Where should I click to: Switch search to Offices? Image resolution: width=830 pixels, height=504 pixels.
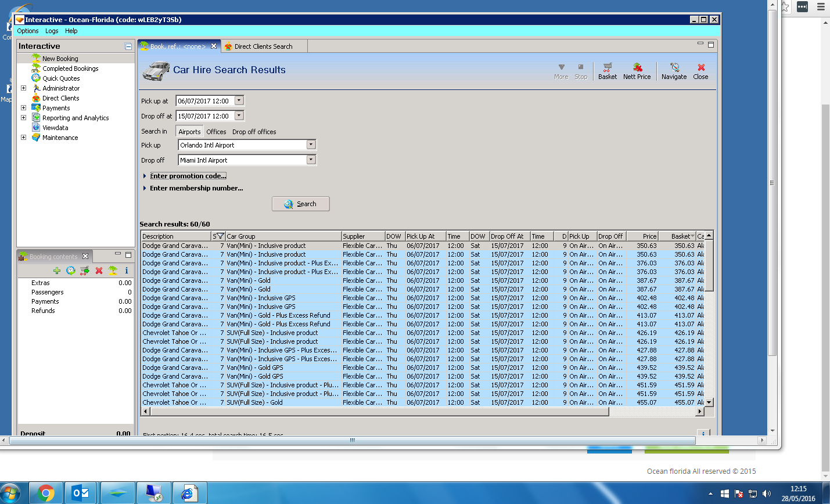[x=216, y=132]
